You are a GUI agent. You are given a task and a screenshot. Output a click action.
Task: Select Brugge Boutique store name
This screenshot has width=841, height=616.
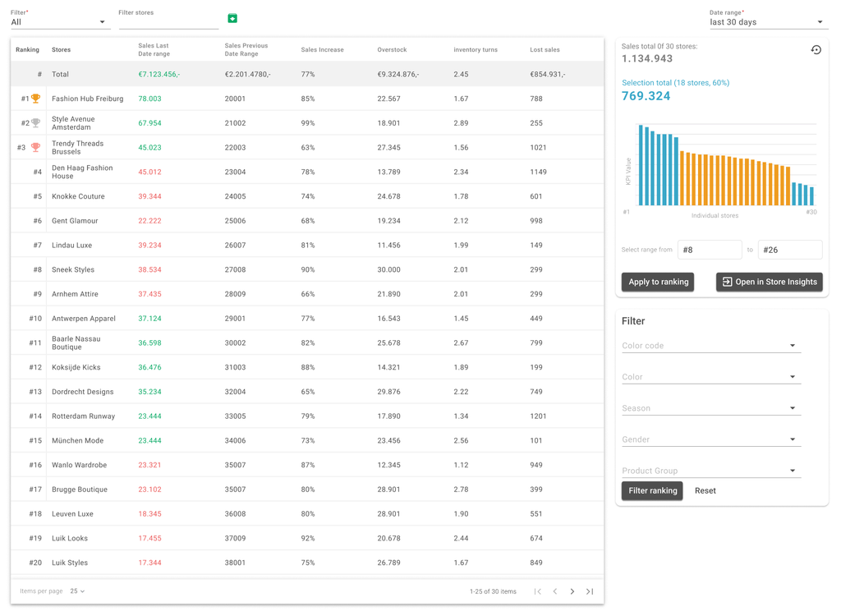click(80, 490)
